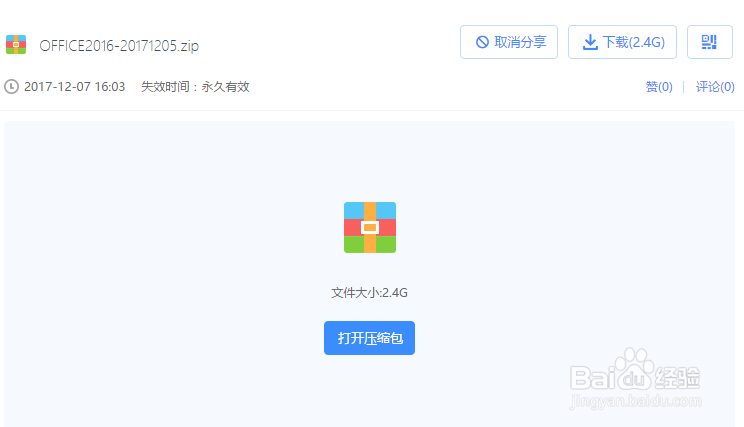This screenshot has width=744, height=427.
Task: Click the expiry text 失效时间：永久有效
Action: coord(195,87)
